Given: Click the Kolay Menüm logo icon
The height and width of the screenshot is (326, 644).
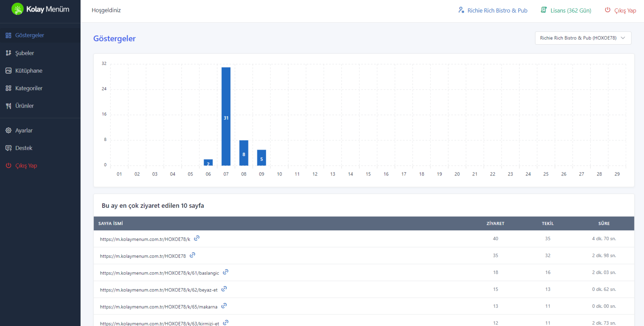Looking at the screenshot, I should [17, 9].
